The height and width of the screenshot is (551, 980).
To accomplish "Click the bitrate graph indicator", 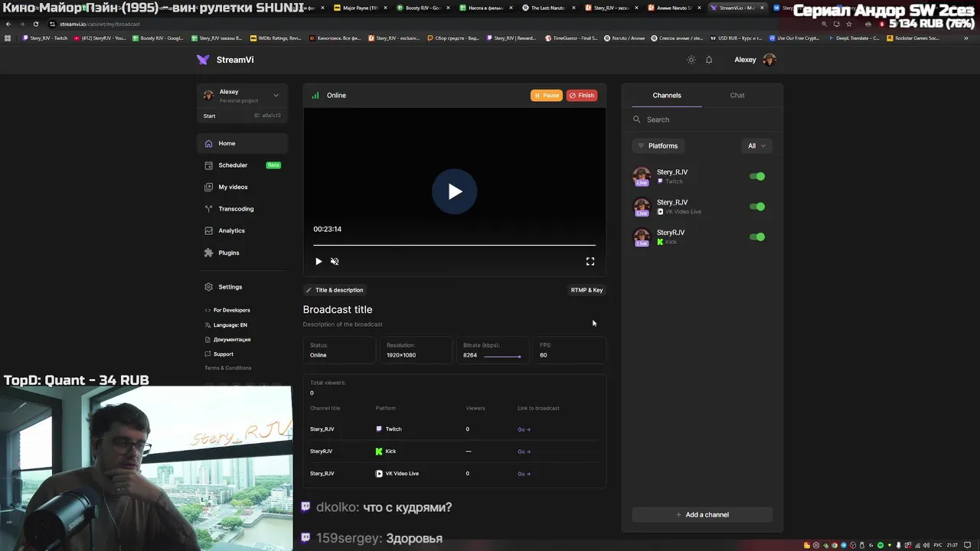I will coord(502,356).
